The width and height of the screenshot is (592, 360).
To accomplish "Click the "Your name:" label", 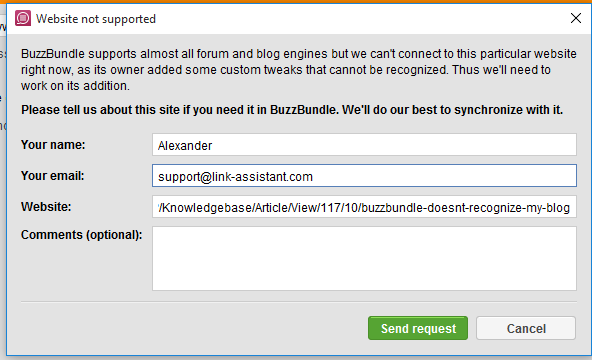I will (53, 145).
